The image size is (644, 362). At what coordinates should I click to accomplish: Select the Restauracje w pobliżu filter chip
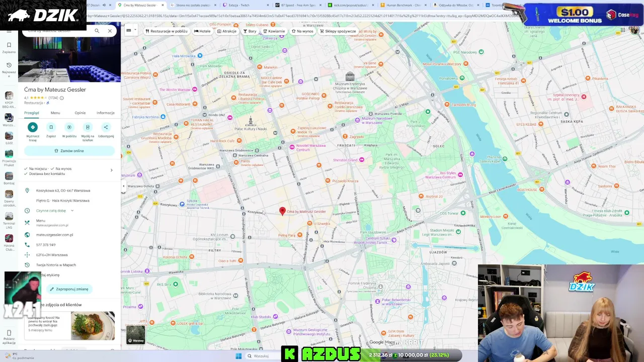pos(166,31)
